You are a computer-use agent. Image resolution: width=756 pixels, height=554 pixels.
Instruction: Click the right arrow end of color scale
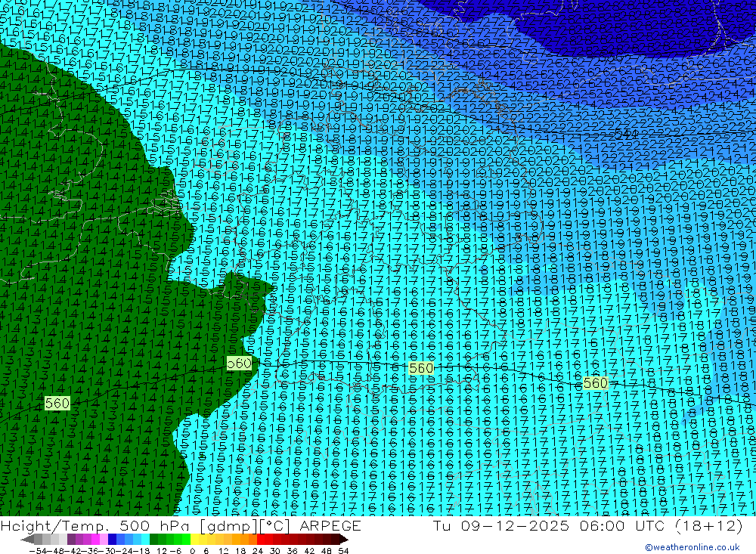(x=343, y=539)
